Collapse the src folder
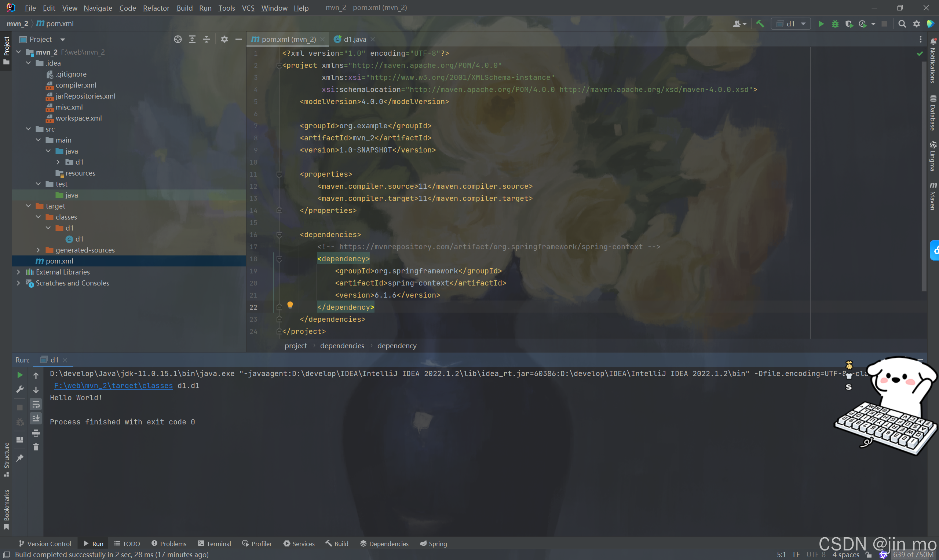This screenshot has height=560, width=939. (29, 129)
